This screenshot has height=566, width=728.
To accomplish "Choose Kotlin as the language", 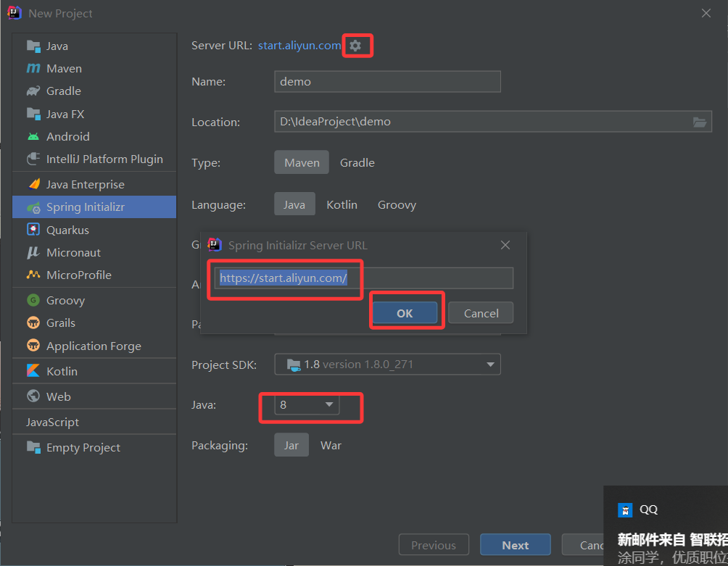I will coord(342,204).
